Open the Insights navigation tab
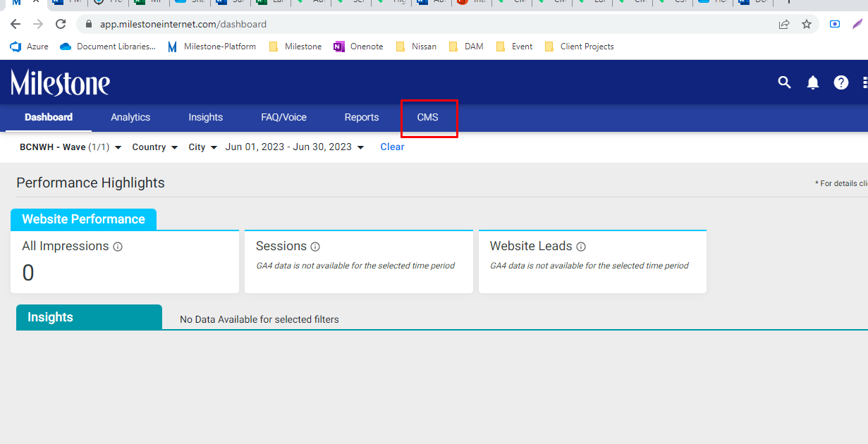Viewport: 868px width, 444px height. [x=206, y=117]
